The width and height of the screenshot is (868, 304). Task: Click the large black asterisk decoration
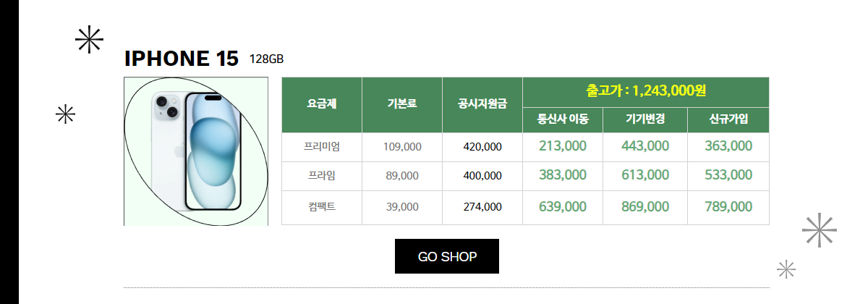point(90,40)
